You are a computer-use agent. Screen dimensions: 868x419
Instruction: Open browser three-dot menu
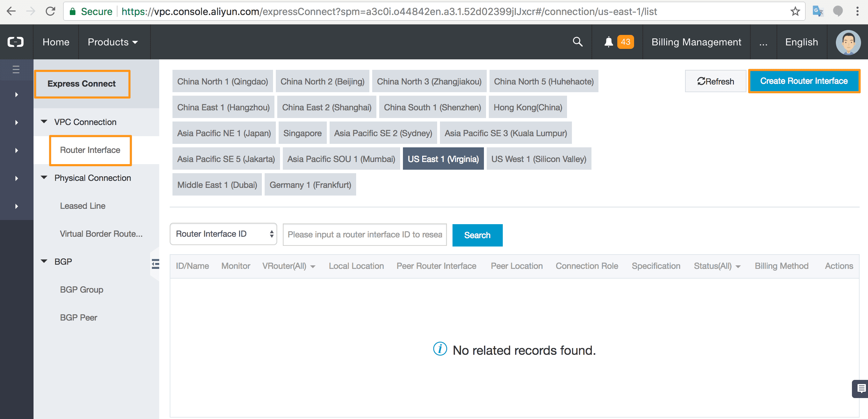click(x=857, y=12)
